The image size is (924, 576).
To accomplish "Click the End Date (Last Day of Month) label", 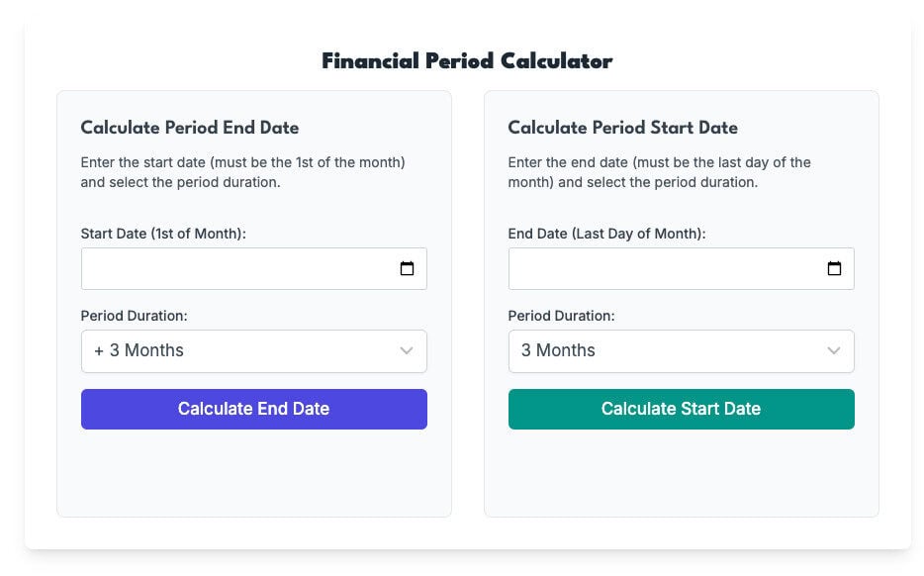I will pos(606,234).
